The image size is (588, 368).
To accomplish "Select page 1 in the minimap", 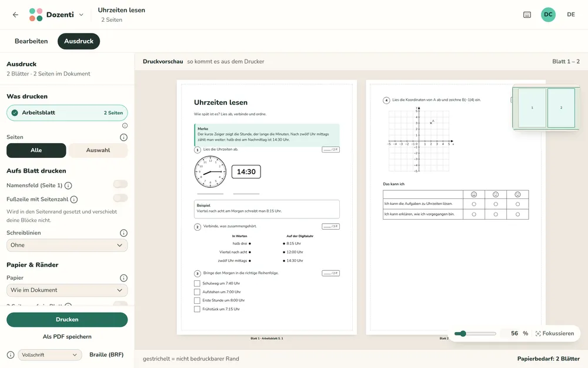I will click(532, 108).
